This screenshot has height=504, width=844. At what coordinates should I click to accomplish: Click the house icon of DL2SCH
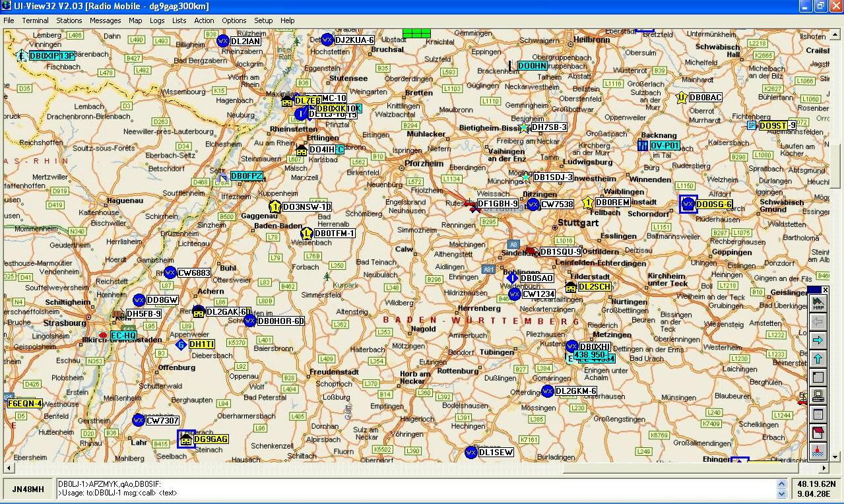(571, 287)
